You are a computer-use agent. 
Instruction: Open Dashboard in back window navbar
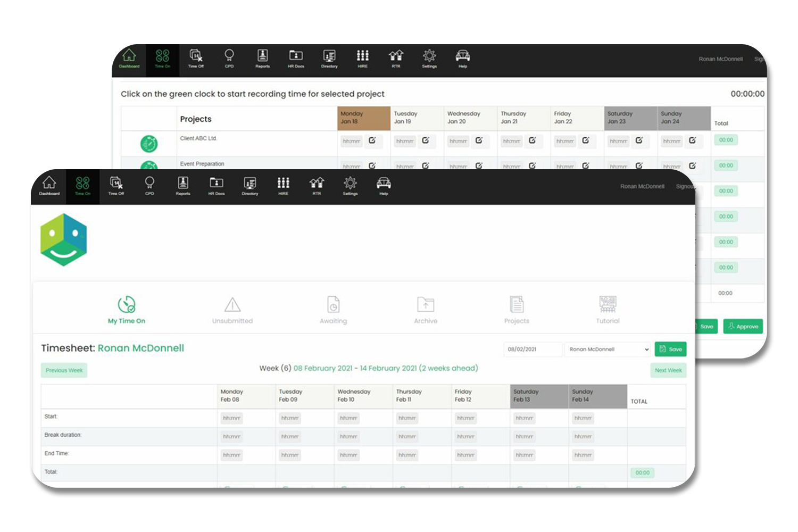[x=129, y=59]
